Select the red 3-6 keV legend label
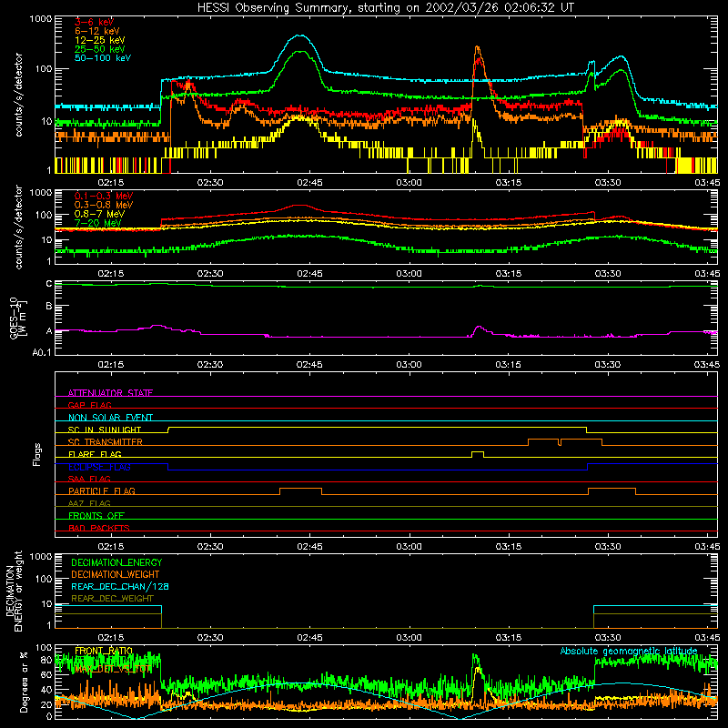 click(95, 22)
